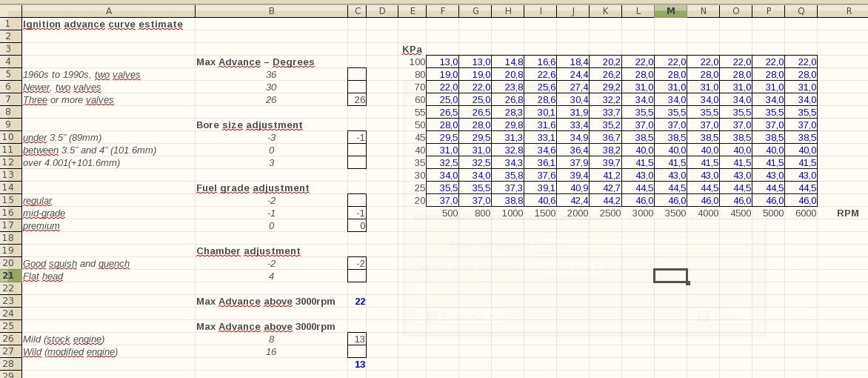The image size is (868, 378).
Task: Select the column R header
Action: [848, 10]
